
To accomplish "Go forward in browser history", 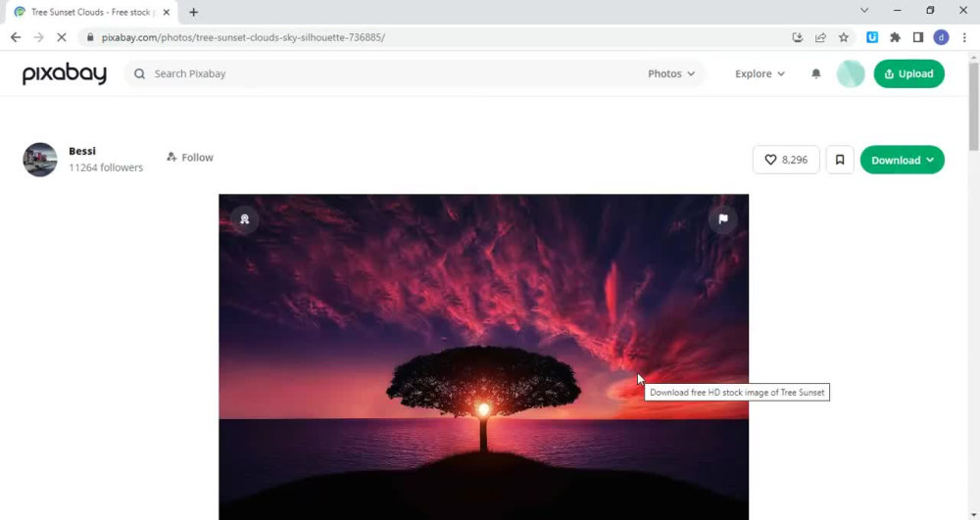I will coord(38,37).
